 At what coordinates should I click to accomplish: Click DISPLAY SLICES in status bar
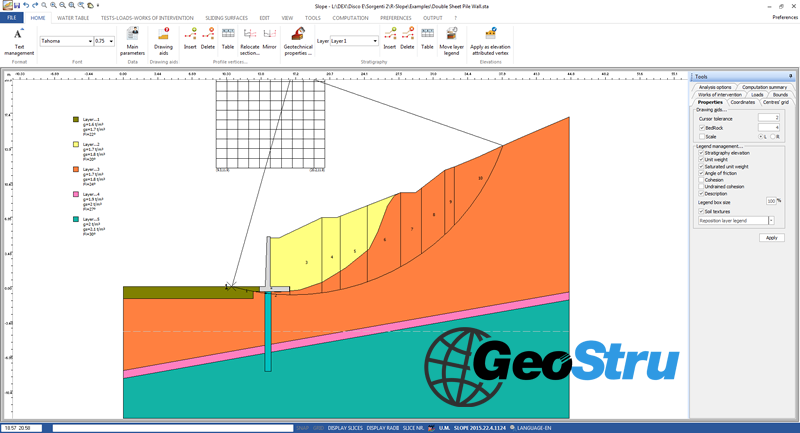(x=345, y=428)
